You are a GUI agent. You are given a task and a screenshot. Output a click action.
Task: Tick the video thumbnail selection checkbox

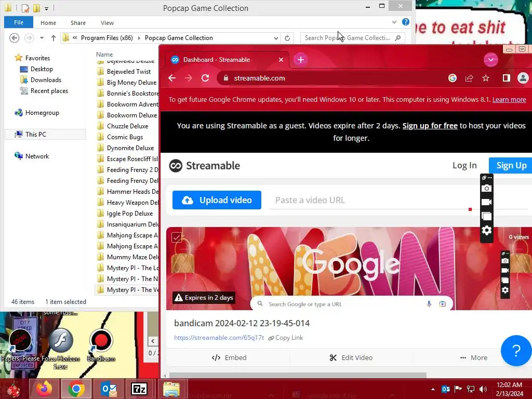tap(177, 237)
